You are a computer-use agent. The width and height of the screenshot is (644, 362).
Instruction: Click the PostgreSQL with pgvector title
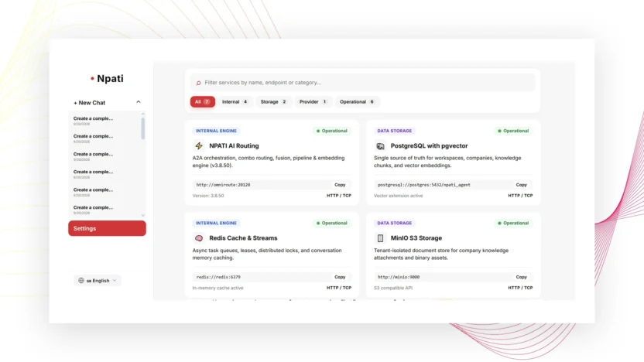429,145
